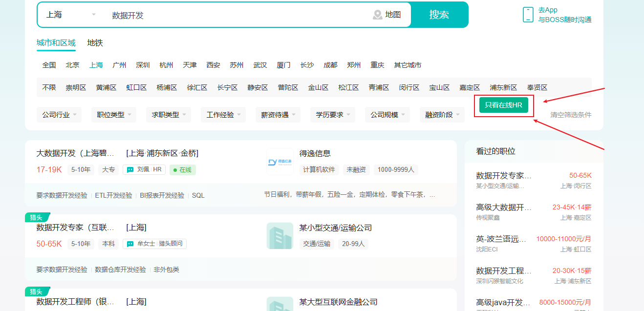Open 学历要求 filter dropdown
The height and width of the screenshot is (311, 644).
(333, 115)
